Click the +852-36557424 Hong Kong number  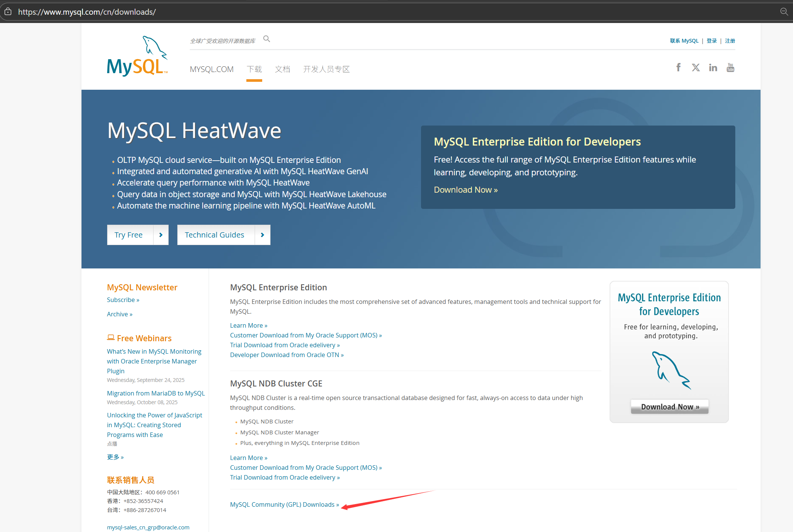tap(143, 501)
